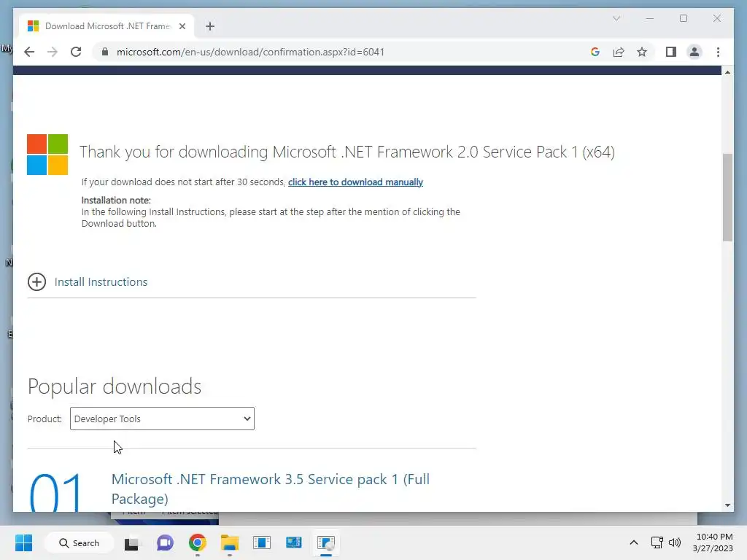This screenshot has width=747, height=560.
Task: Open the Product dropdown showing Developer Tools
Action: click(162, 419)
